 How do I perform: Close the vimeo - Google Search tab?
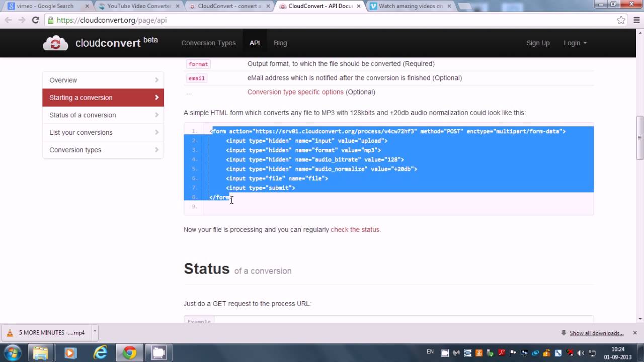click(87, 6)
